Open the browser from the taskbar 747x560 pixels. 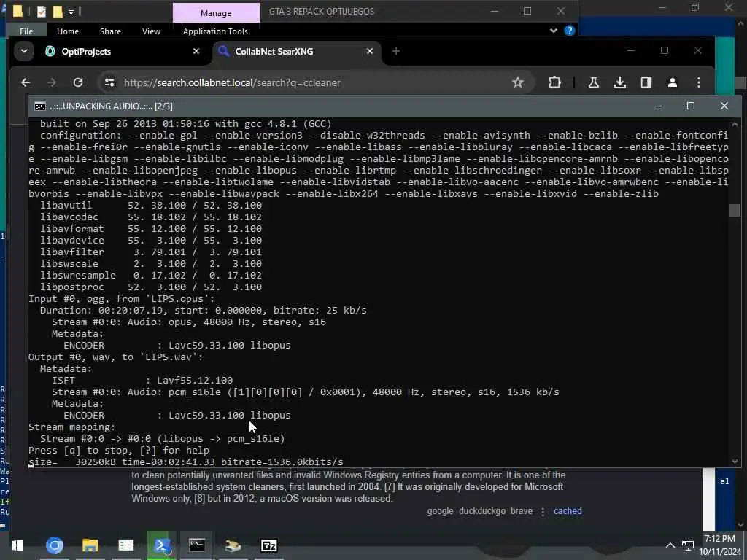click(x=54, y=545)
